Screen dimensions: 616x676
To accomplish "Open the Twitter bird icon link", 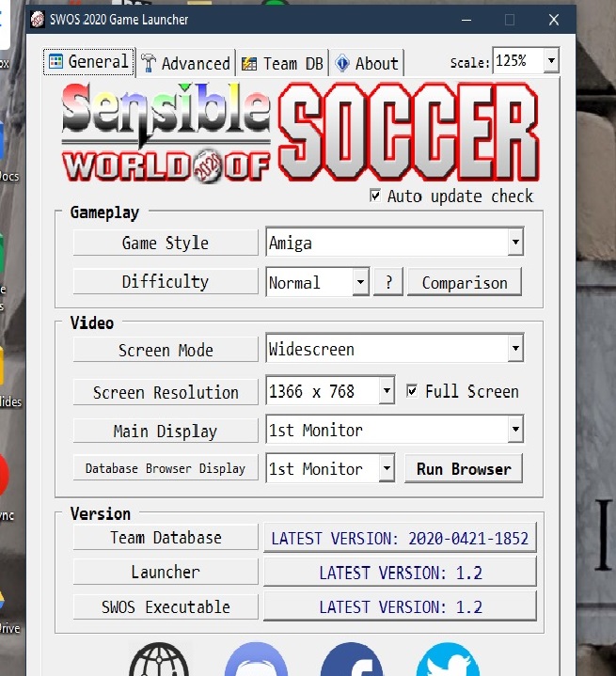I will [448, 661].
